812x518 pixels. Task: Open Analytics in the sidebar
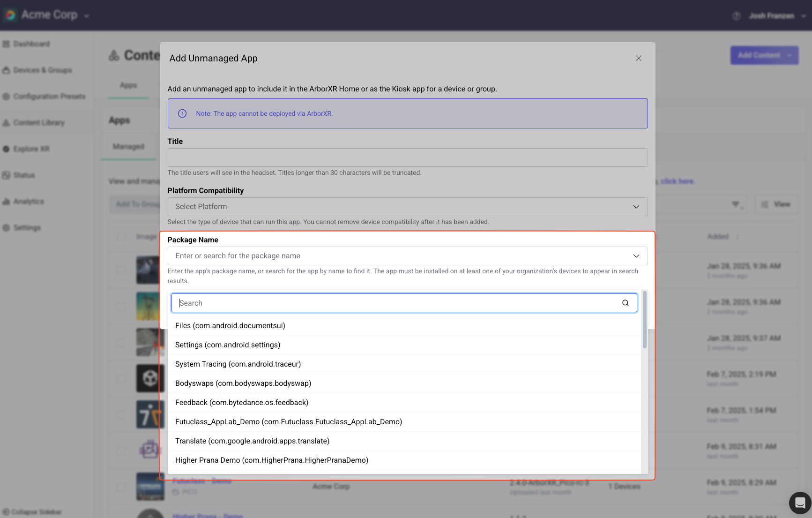(x=29, y=202)
